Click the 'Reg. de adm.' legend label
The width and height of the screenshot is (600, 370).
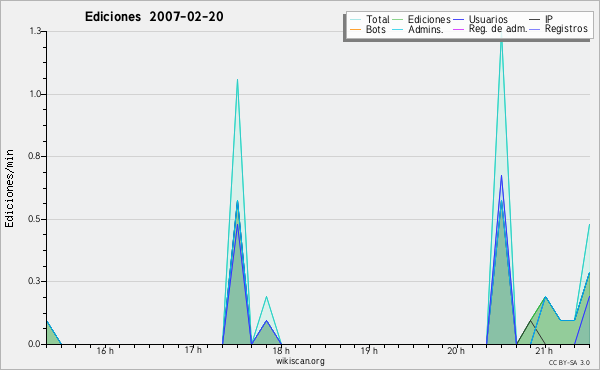pyautogui.click(x=498, y=29)
